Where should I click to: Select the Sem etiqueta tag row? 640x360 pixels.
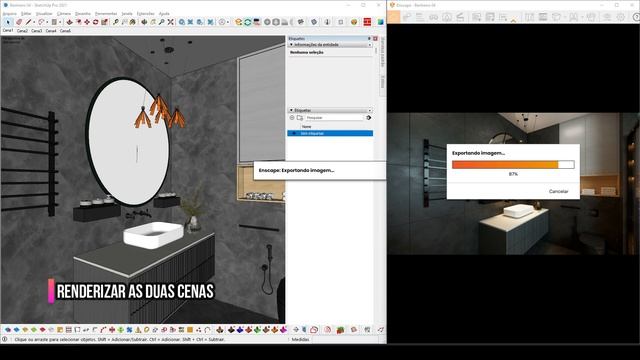click(x=330, y=133)
